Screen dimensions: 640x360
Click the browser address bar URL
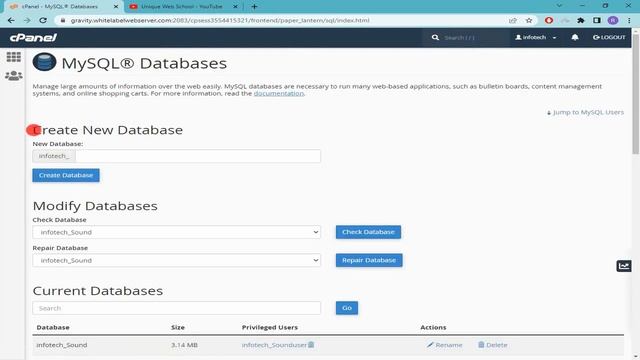click(x=220, y=20)
